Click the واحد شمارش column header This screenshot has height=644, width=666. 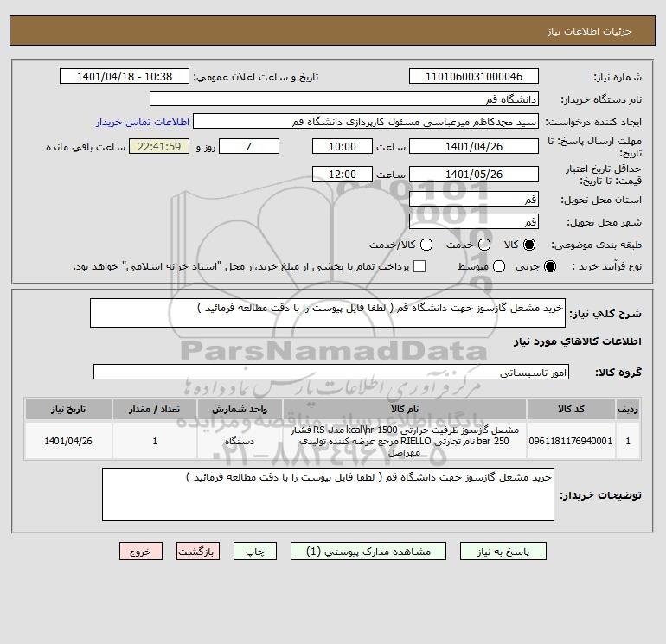(x=240, y=409)
